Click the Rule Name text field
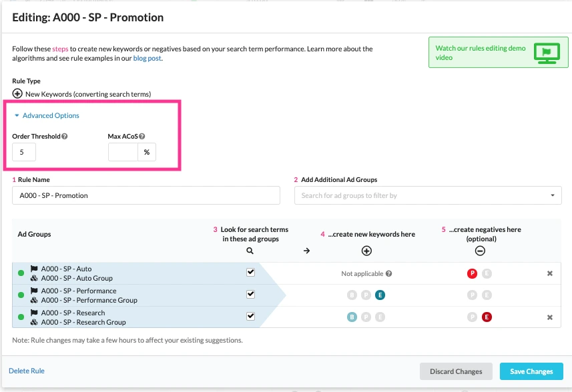The image size is (572, 392). 146,195
